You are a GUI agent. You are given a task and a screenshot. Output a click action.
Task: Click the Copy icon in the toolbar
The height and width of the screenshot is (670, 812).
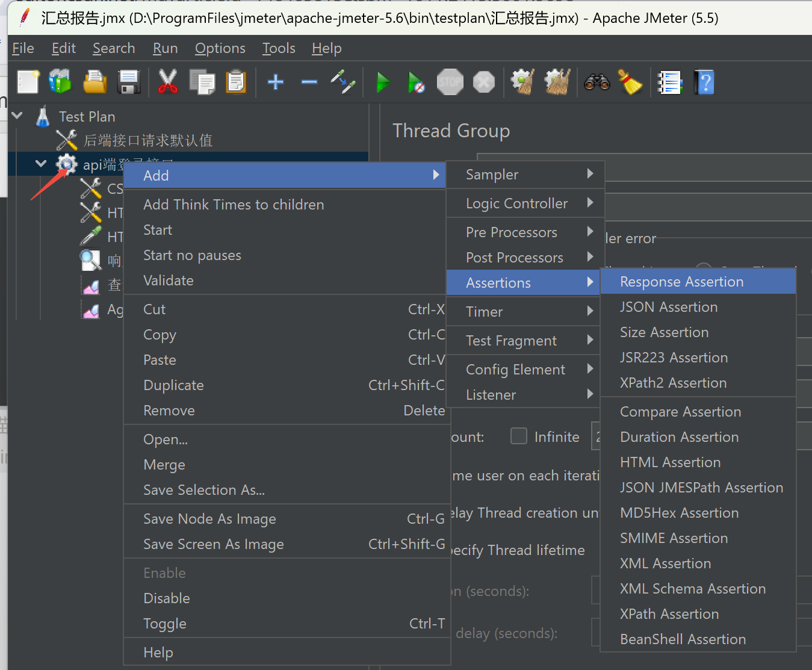click(202, 82)
